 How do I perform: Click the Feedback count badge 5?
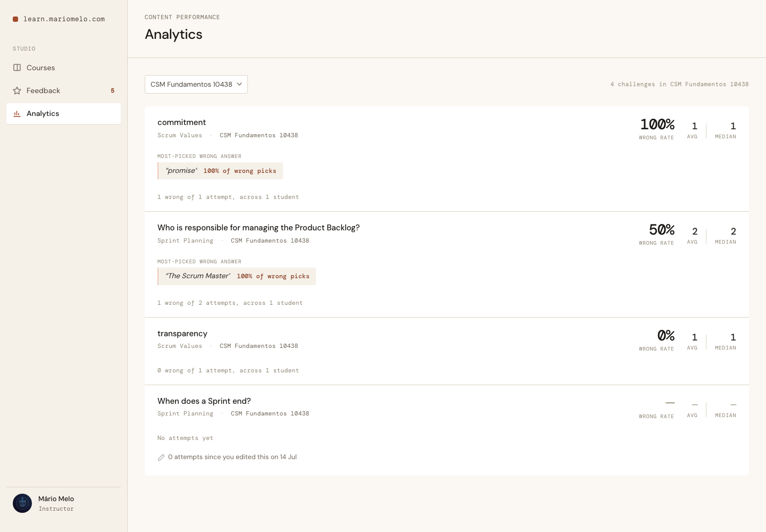[x=112, y=90]
